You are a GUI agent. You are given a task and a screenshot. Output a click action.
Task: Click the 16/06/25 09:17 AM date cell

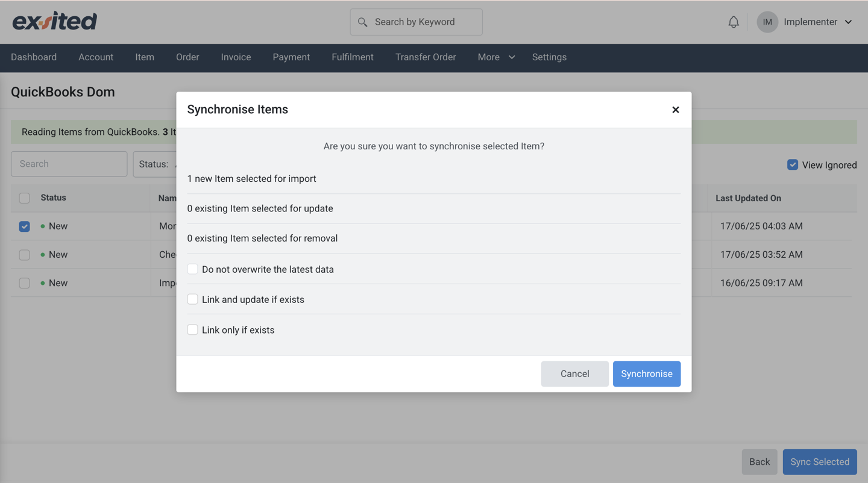(761, 283)
